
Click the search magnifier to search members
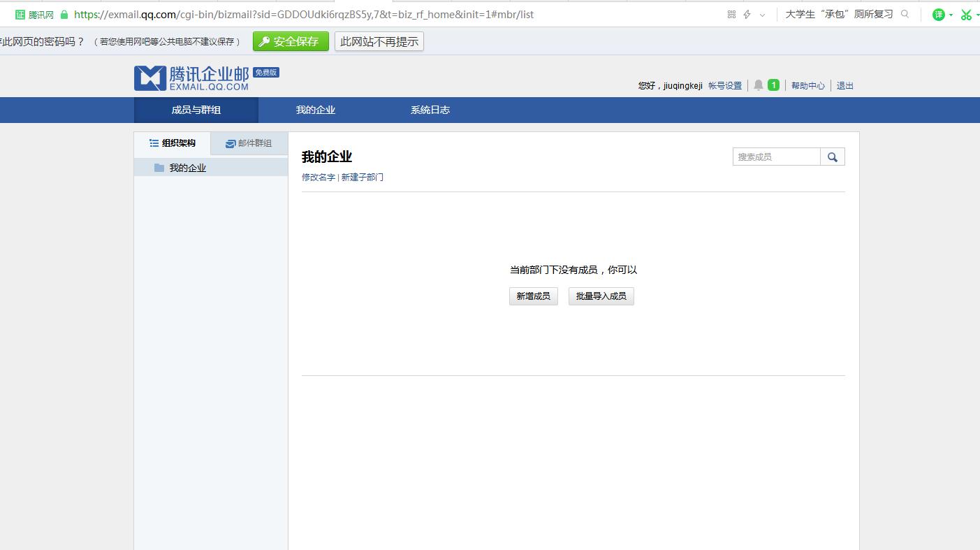pos(833,157)
